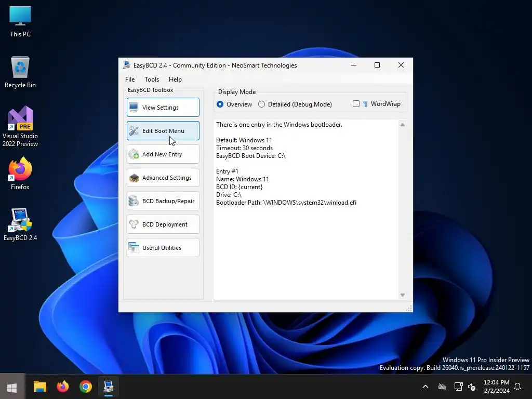Screen dimensions: 532x399
Task: Open the File menu
Action: (129, 79)
